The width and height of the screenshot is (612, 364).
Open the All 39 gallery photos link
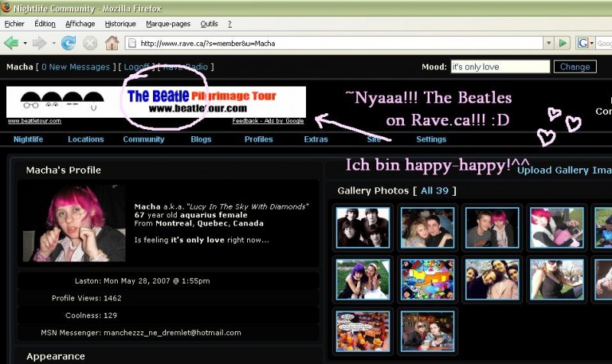click(435, 190)
